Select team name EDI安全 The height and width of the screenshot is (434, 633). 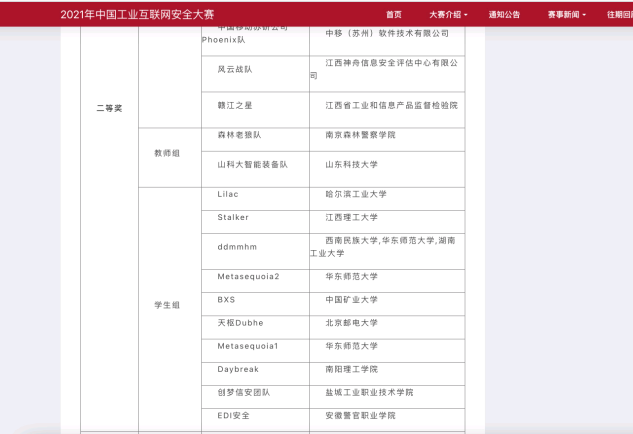point(233,415)
